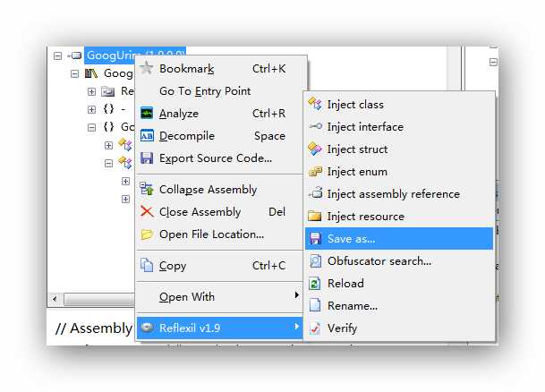Image resolution: width=545 pixels, height=392 pixels.
Task: Collapse the {} Go namespace node
Action: (91, 128)
